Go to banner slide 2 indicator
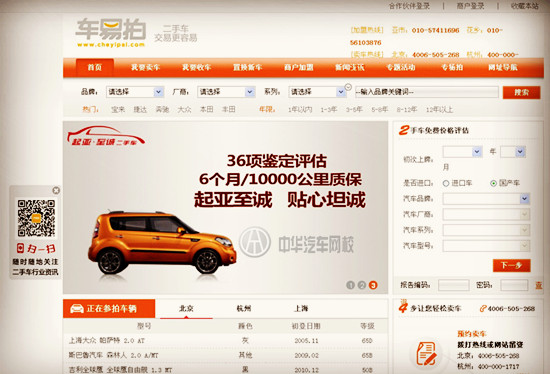Image resolution: width=550 pixels, height=374 pixels. (x=362, y=285)
